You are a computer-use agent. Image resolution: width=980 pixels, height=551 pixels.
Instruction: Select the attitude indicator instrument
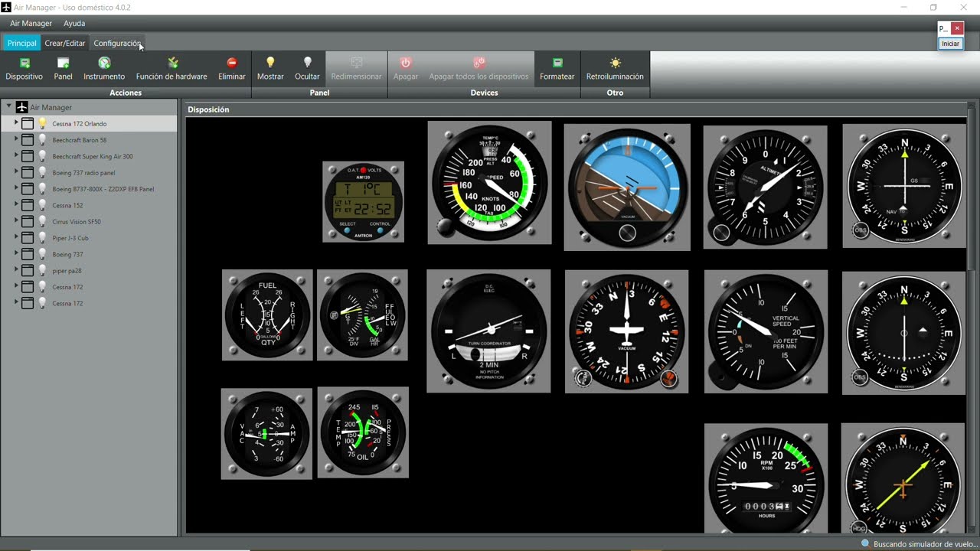627,187
